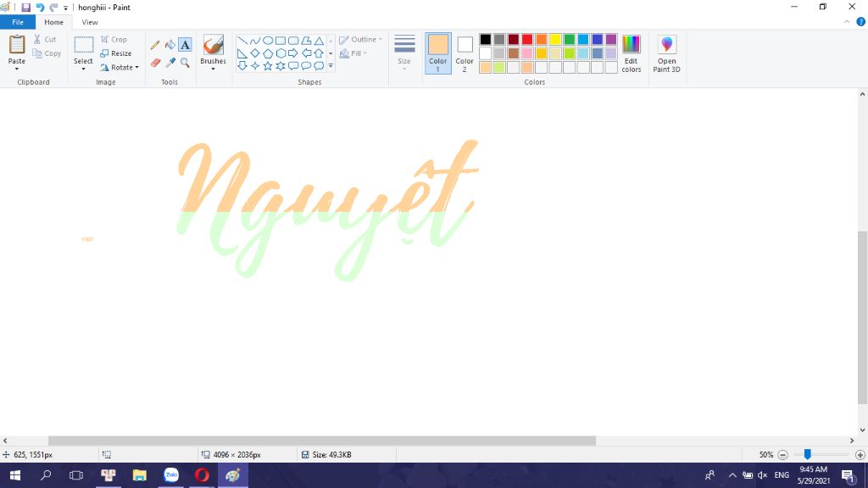Click the horizontal scrollbar thumb

pyautogui.click(x=321, y=441)
